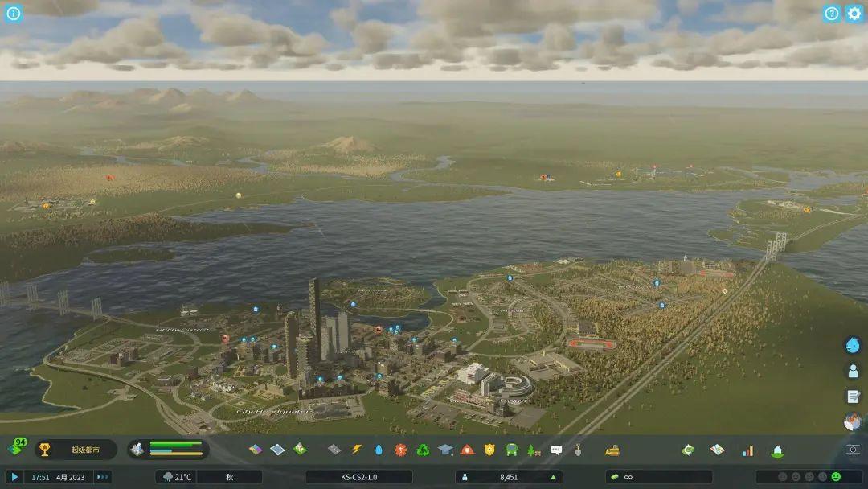Open the map tiles purchase panel

tap(717, 450)
